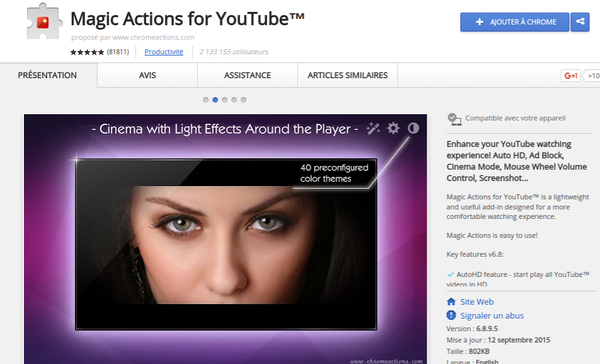The height and width of the screenshot is (364, 600).
Task: Switch to the ASSISTANCE tab
Action: [248, 75]
